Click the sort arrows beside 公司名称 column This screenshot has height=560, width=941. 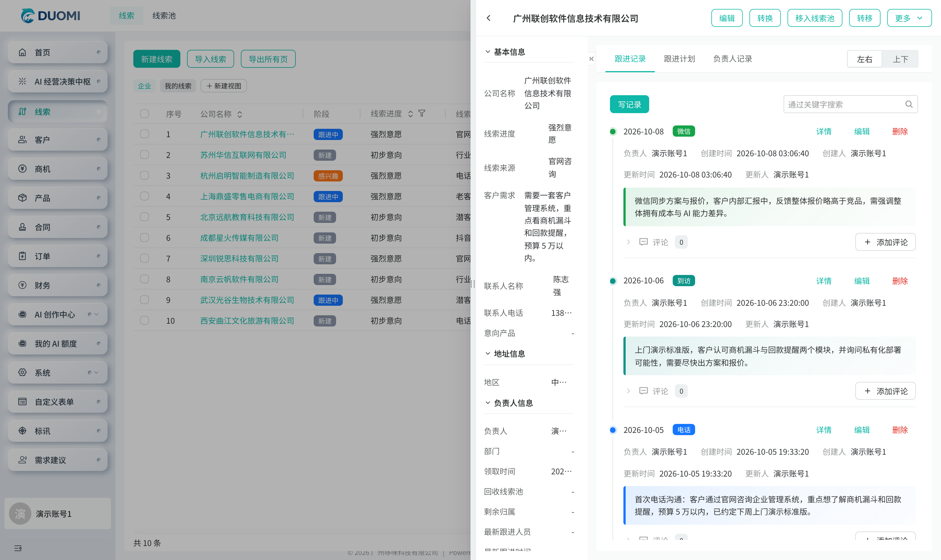pos(240,114)
